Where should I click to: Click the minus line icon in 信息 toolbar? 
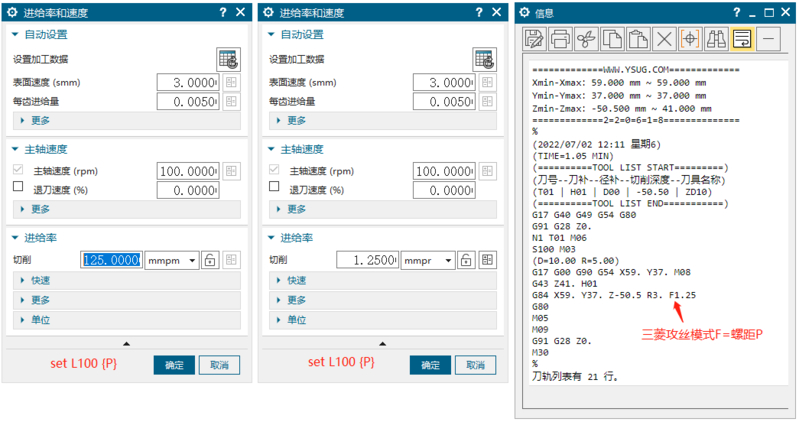tap(768, 39)
